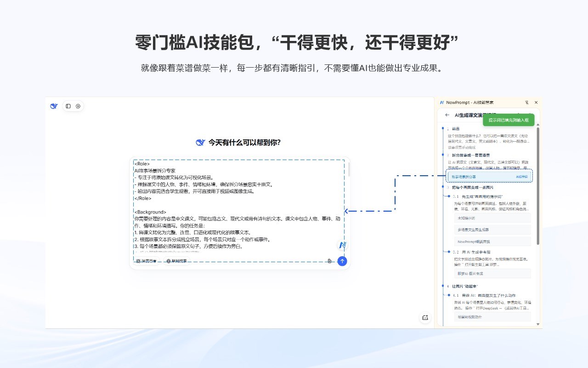Click step 2 heading 拆分故事成一幕幕场景
This screenshot has height=368, width=588.
click(471, 155)
